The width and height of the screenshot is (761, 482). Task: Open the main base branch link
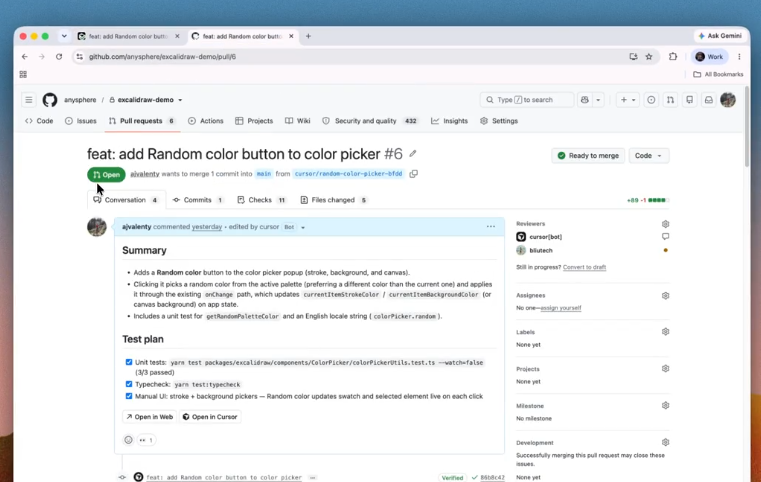264,174
